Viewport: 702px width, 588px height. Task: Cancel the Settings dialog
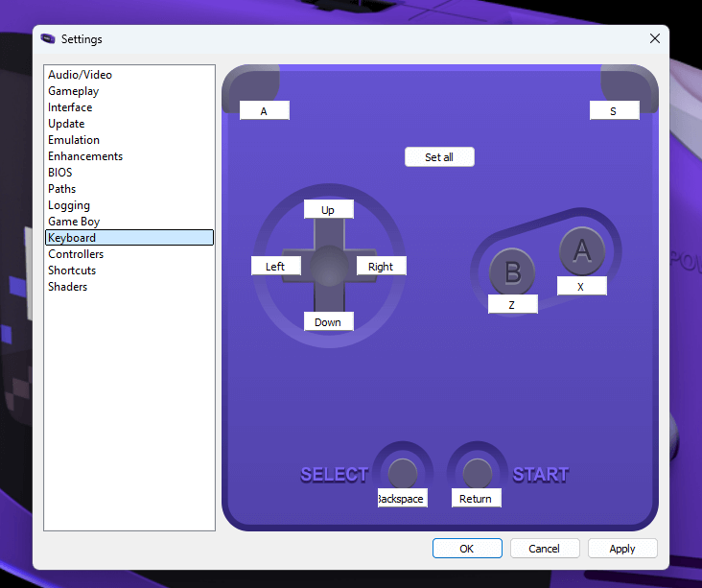(x=545, y=549)
